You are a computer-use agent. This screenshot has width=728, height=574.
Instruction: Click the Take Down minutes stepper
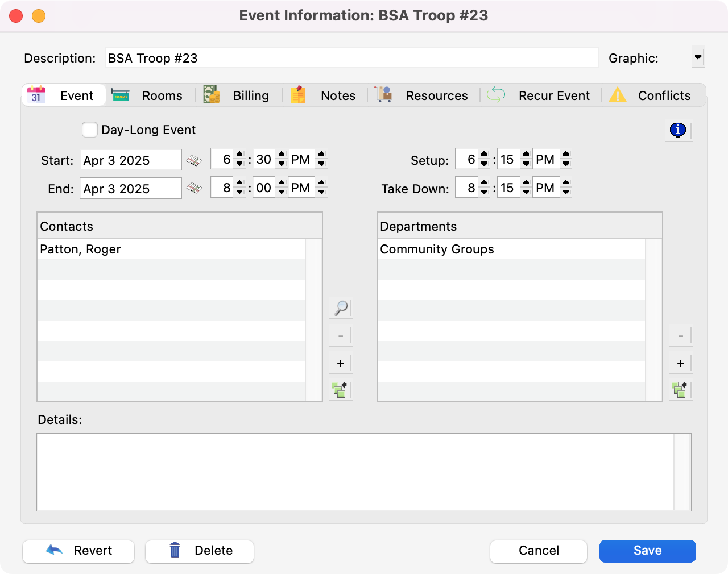526,188
